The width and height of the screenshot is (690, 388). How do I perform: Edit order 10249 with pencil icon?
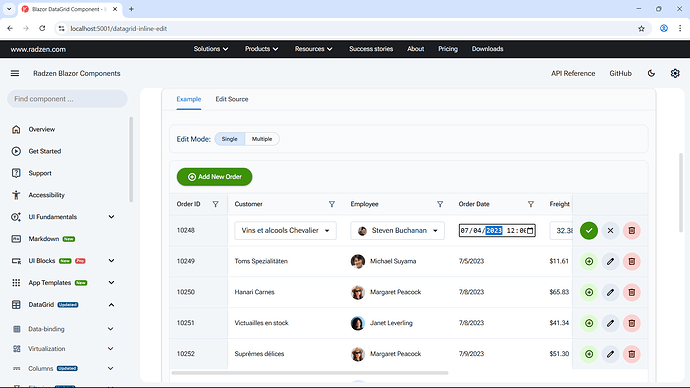click(x=610, y=261)
